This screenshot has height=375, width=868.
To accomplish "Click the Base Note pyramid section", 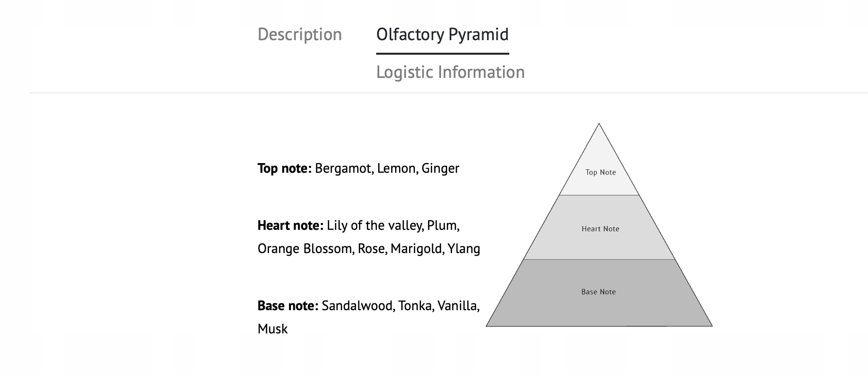I will pyautogui.click(x=598, y=292).
